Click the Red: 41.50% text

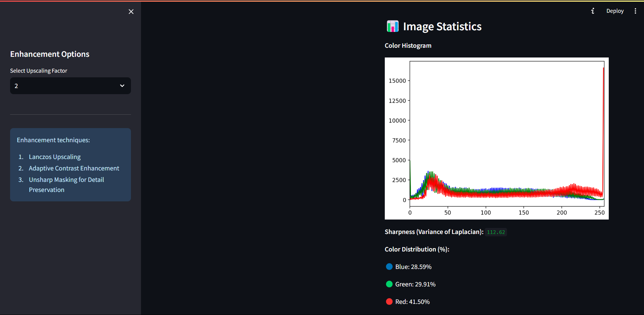[x=412, y=302]
